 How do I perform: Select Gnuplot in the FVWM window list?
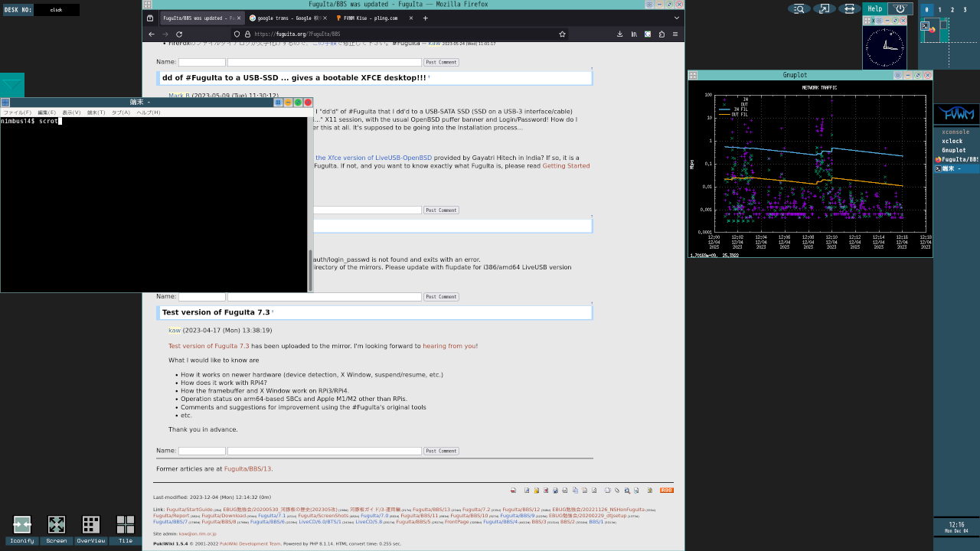[954, 150]
